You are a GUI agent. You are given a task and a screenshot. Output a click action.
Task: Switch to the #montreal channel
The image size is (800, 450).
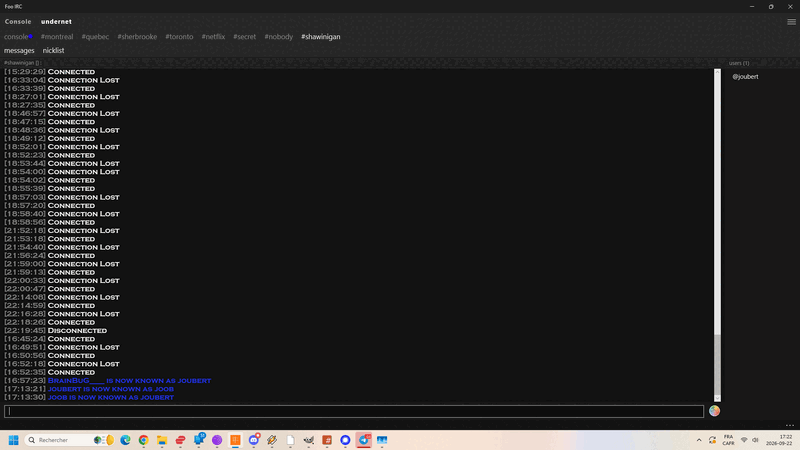coord(57,37)
